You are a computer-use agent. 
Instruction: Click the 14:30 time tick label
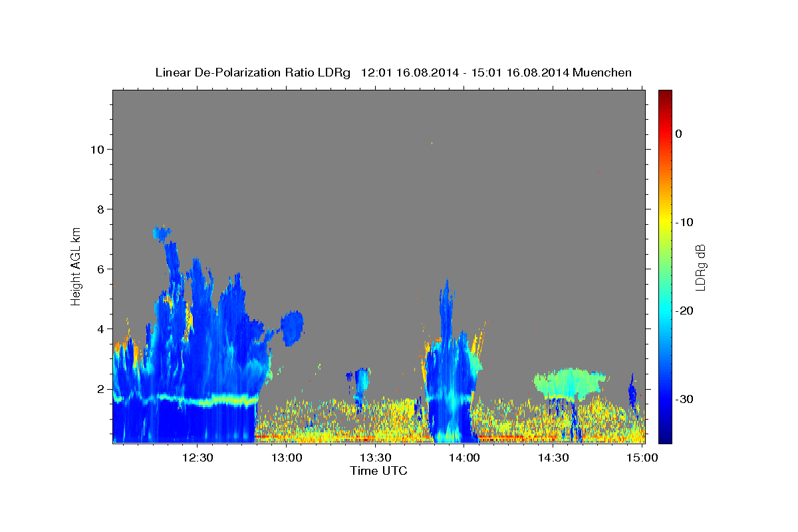[x=552, y=458]
